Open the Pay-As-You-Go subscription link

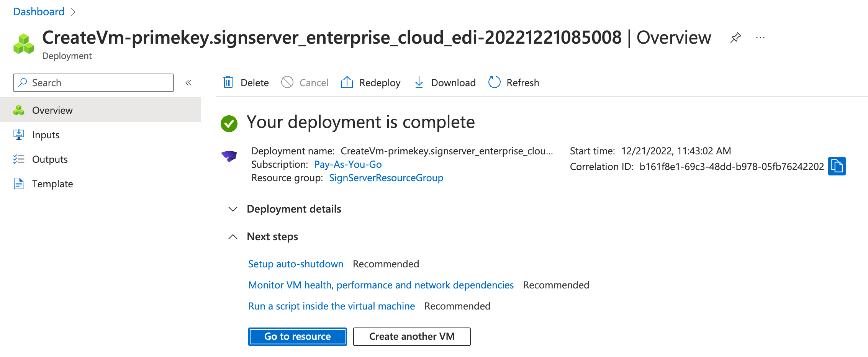click(348, 164)
